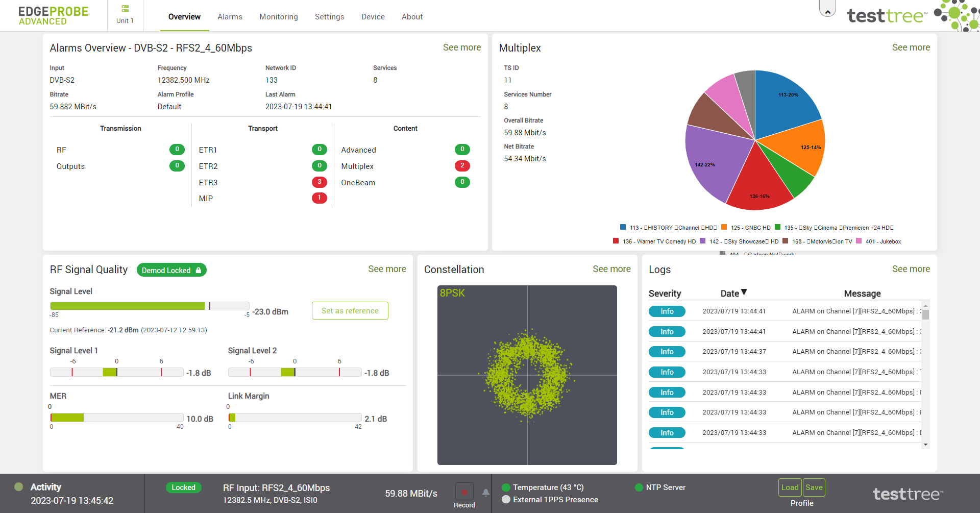Switch to the Monitoring tab
Viewport: 980px width, 513px height.
coord(279,17)
